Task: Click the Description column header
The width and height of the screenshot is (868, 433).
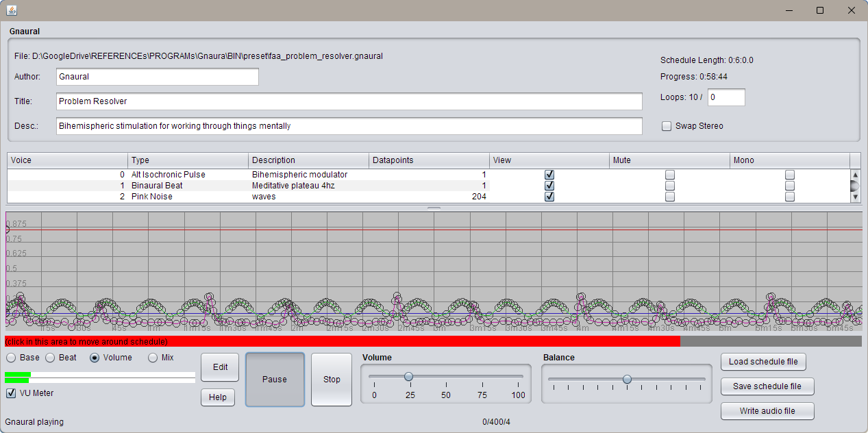Action: (x=309, y=160)
